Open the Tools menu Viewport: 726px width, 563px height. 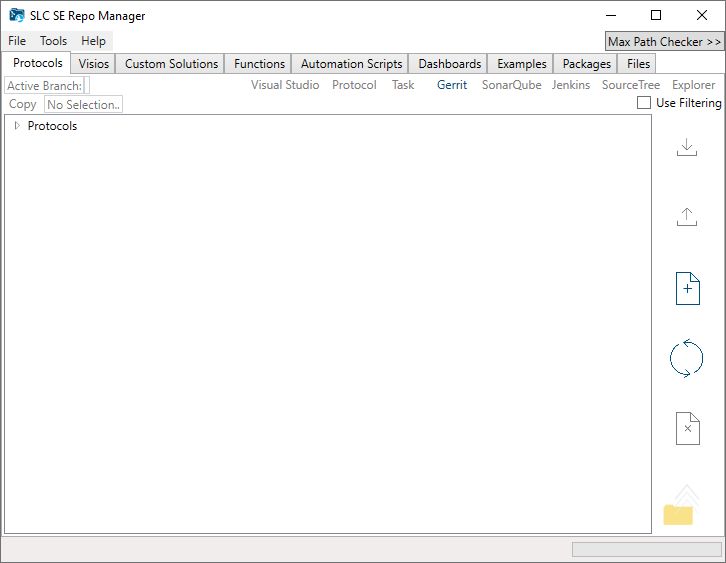53,41
